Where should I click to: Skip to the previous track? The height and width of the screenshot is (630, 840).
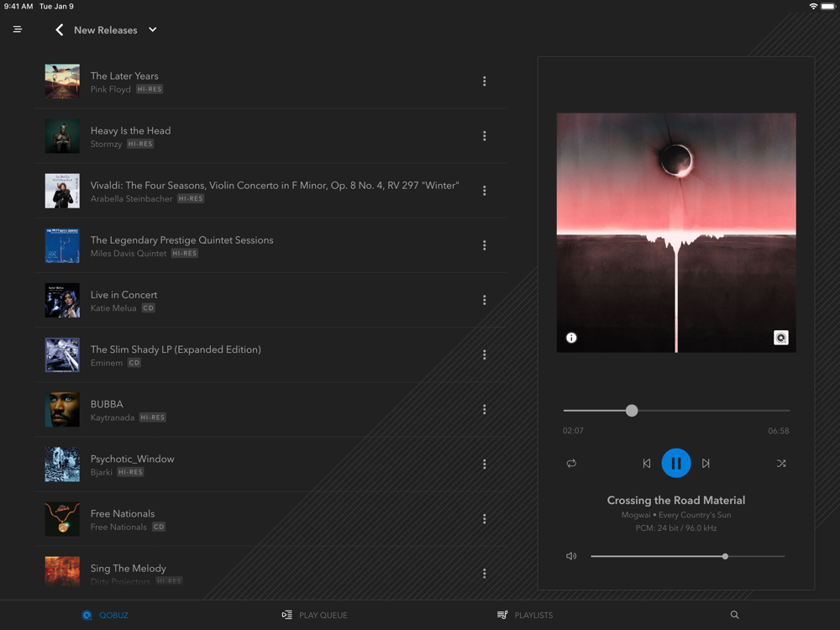point(647,464)
